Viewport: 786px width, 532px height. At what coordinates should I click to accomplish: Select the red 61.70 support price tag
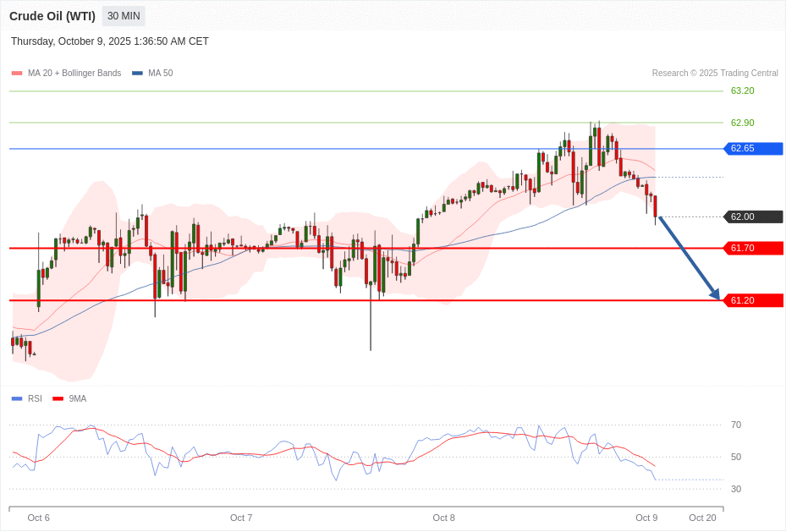click(753, 248)
